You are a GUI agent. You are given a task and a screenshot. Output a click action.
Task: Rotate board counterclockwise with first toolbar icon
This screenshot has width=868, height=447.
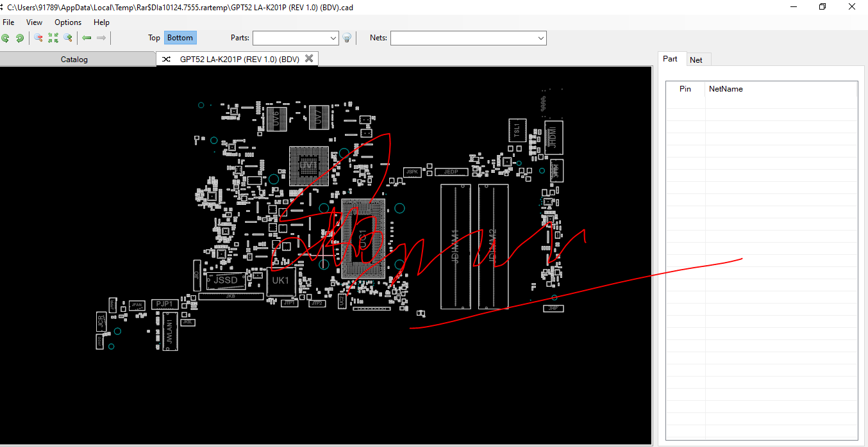5,38
